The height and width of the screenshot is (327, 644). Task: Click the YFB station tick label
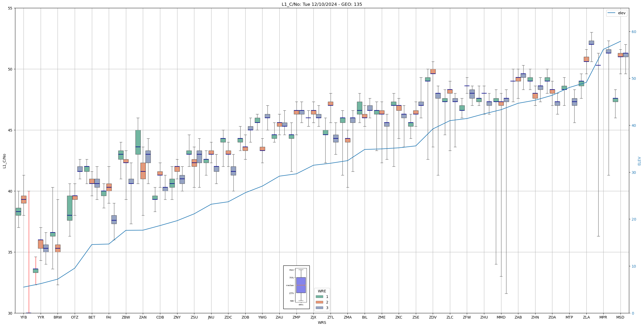23,317
